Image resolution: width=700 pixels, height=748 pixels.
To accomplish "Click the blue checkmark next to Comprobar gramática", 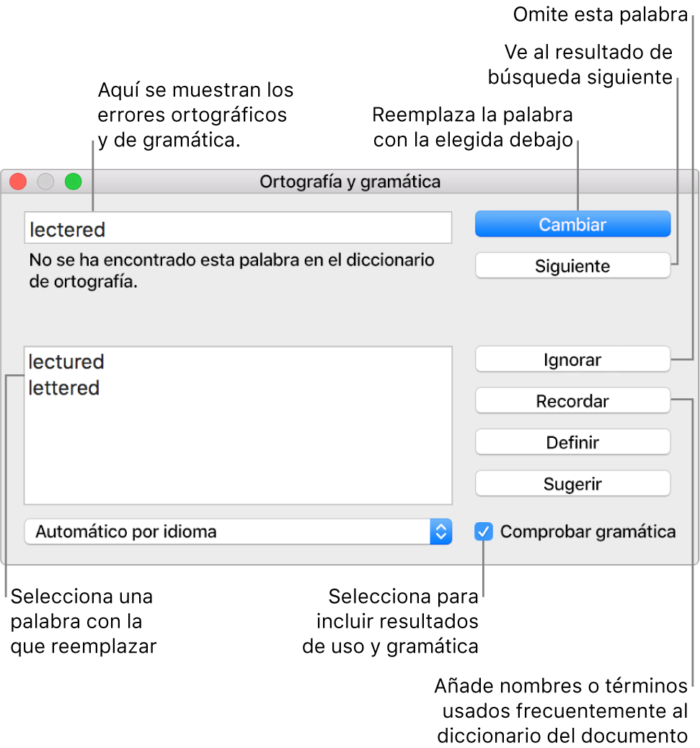I will pos(484,532).
